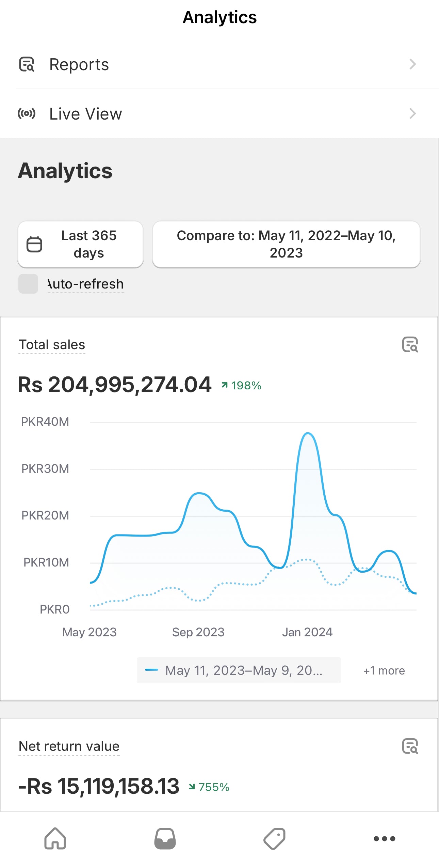Tap the Total sales title link
439x868 pixels.
click(52, 344)
